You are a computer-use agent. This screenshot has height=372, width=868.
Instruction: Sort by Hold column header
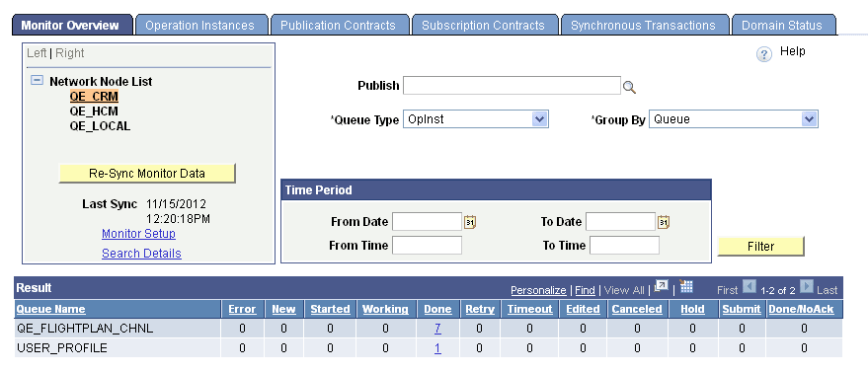pyautogui.click(x=692, y=309)
